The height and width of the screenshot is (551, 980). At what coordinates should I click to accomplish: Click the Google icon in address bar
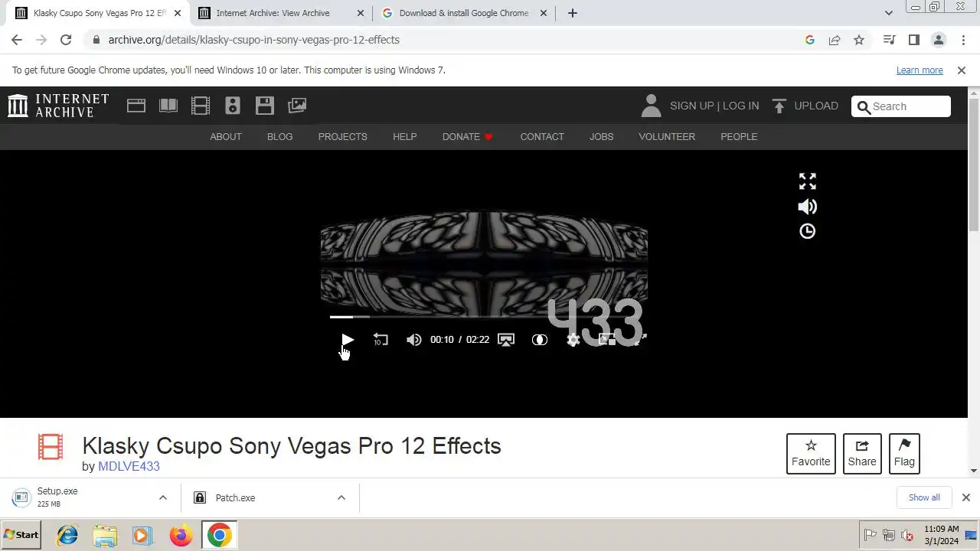(x=810, y=40)
